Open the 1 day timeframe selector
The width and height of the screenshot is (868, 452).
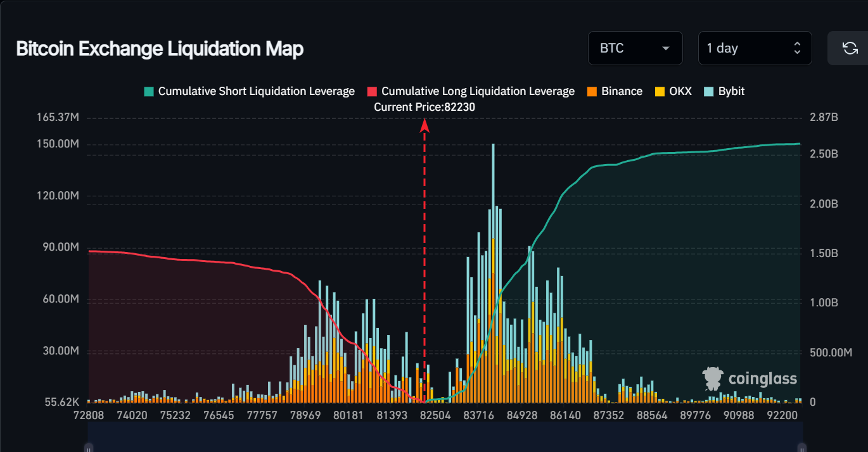click(755, 48)
